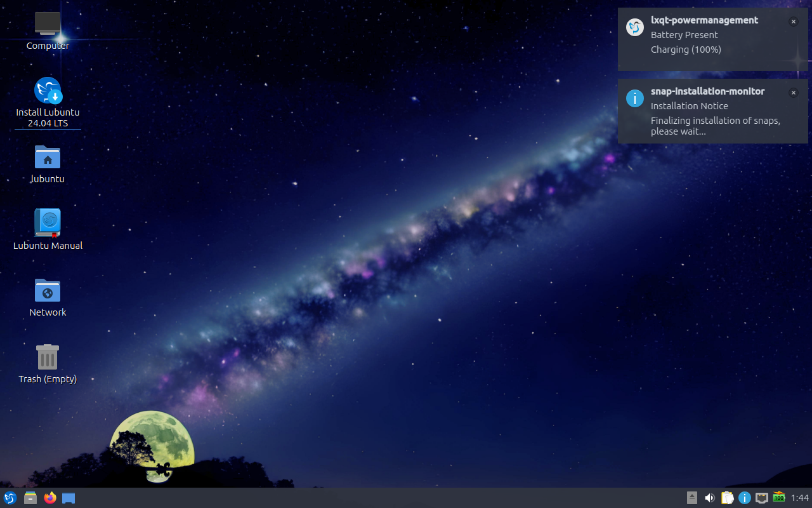Open the Computer desktop icon
The width and height of the screenshot is (812, 508).
point(48,25)
